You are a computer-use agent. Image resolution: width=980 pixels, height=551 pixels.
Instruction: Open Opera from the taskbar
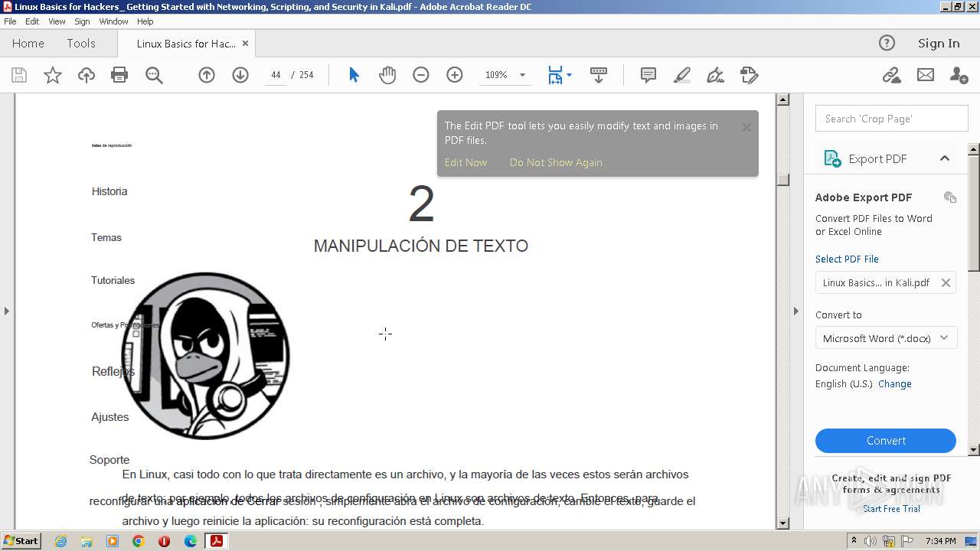[x=164, y=541]
